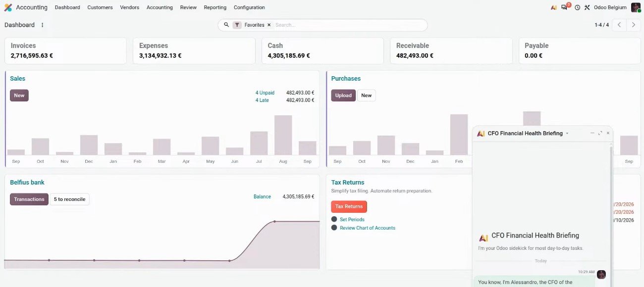Open the Configuration menu
Screen dimensions: 644x287
click(249, 7)
